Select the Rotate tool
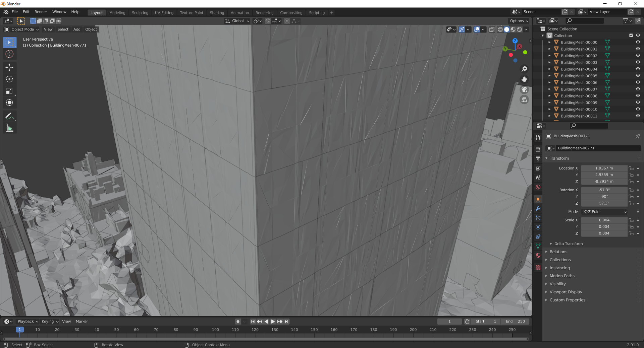Viewport: 644px width, 348px height. (10, 79)
